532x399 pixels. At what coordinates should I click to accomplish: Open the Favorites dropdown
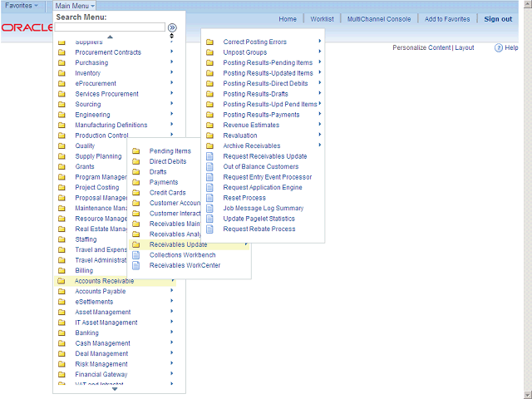pos(22,6)
